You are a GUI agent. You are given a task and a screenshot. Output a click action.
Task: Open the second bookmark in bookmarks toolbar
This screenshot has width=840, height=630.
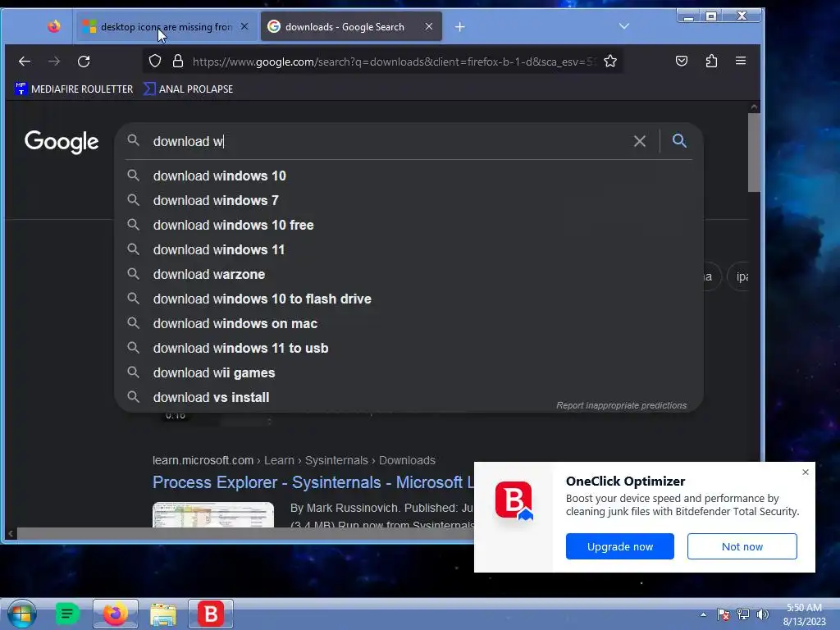coord(188,89)
